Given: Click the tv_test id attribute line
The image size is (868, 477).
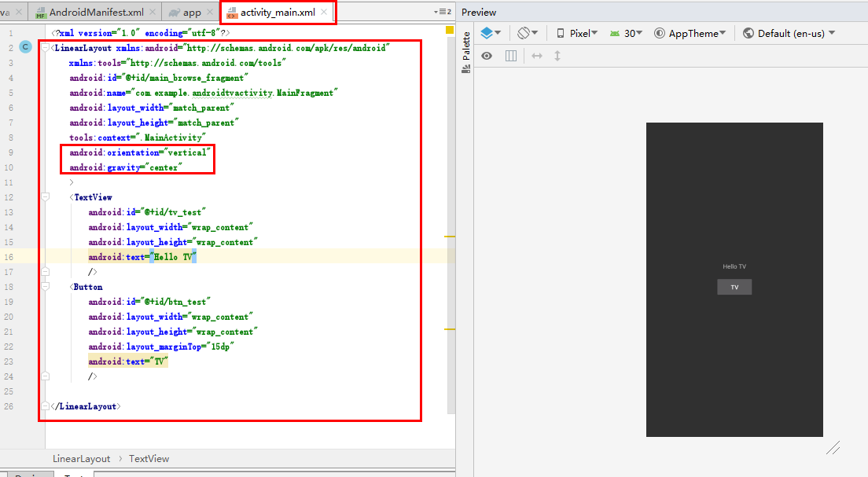Looking at the screenshot, I should (147, 212).
